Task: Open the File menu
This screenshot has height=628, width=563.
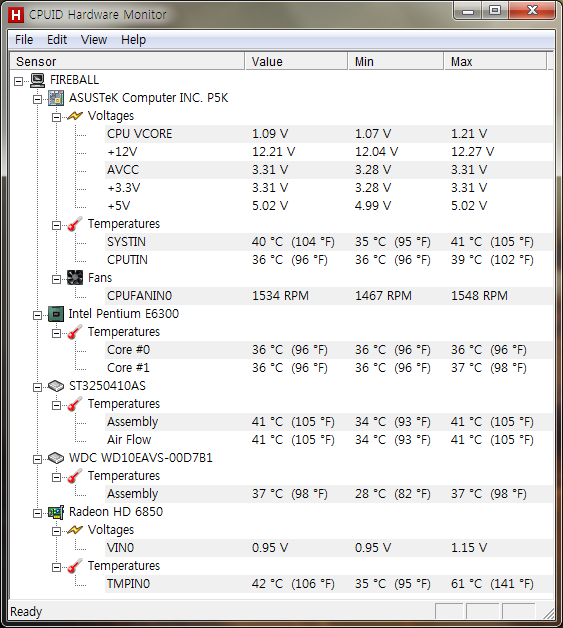Action: (x=24, y=40)
